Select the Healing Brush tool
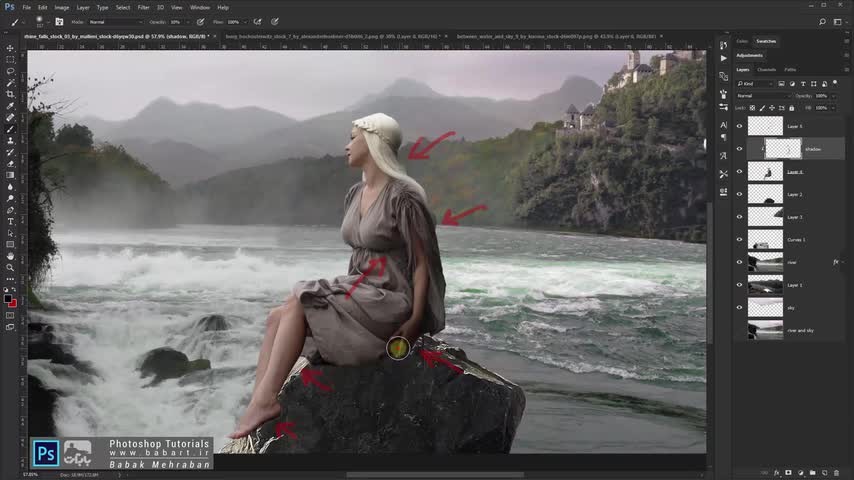The width and height of the screenshot is (854, 480). 10,117
